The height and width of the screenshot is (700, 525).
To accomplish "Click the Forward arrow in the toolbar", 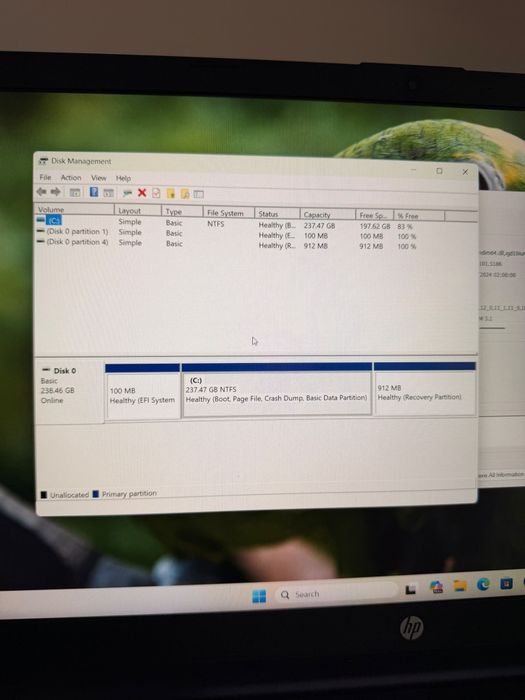I will pos(56,192).
